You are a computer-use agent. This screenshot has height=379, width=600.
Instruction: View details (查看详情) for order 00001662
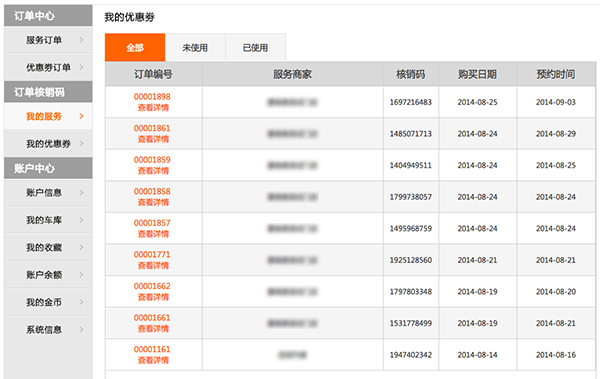pyautogui.click(x=153, y=297)
